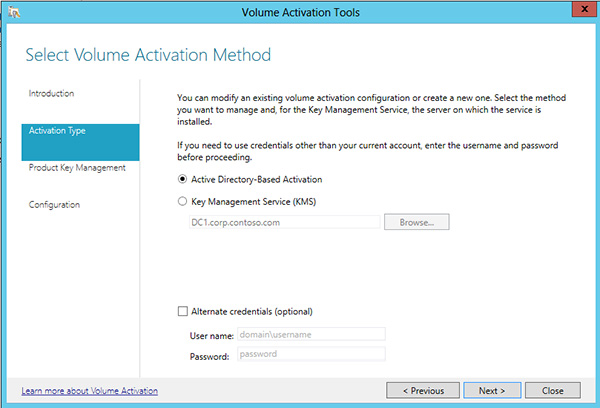Click the Close button at bottom right
Screen dimensions: 600x408
tap(552, 390)
